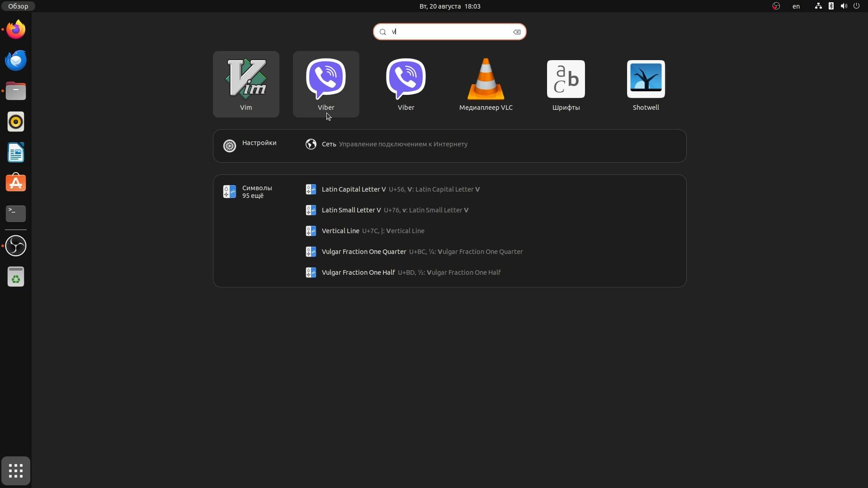Open OBS Studio from dock
This screenshot has height=488, width=868.
pos(16,246)
